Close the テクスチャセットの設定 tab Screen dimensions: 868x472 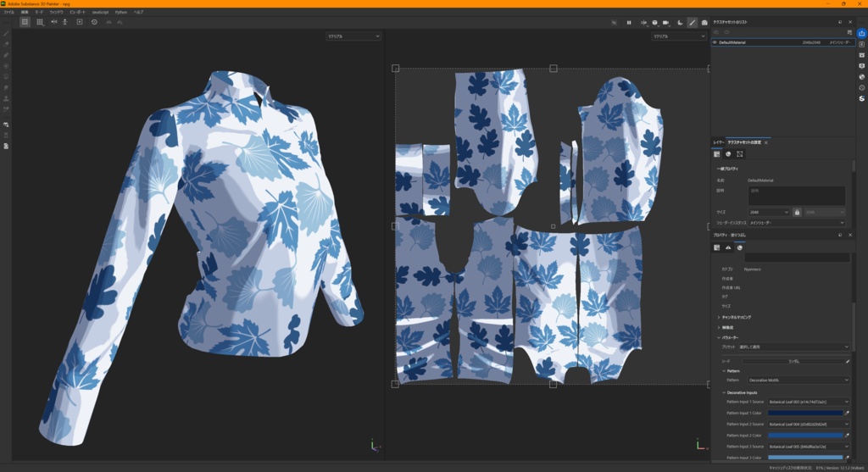click(x=766, y=142)
